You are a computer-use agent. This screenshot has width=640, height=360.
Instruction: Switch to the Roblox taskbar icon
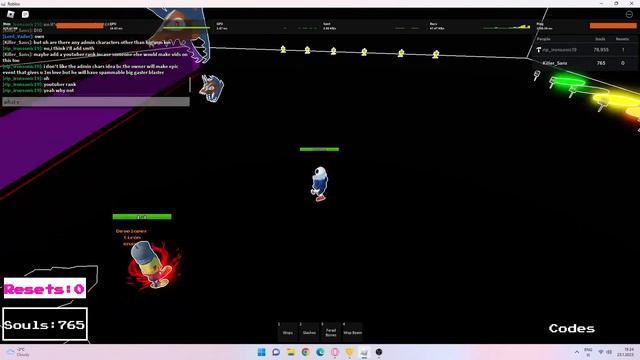point(364,352)
